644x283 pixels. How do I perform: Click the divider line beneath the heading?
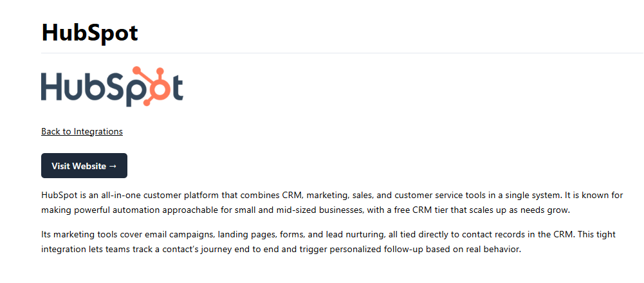(342, 53)
